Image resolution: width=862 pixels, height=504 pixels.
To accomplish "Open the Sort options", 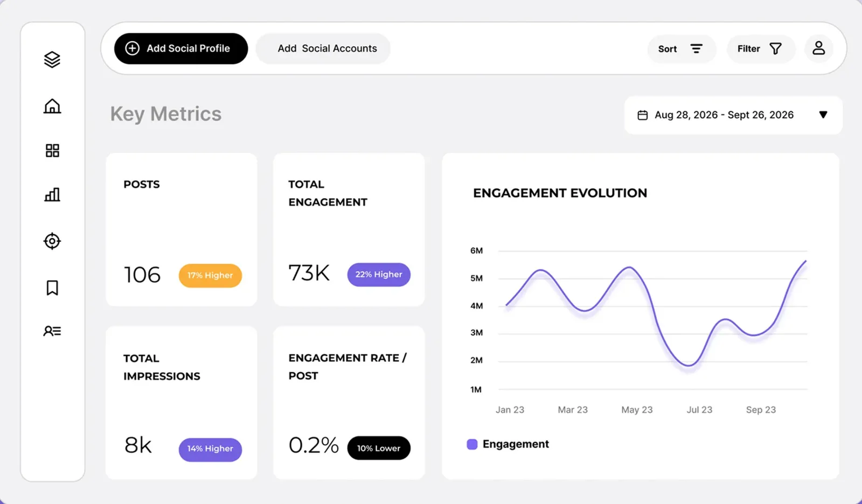I will [x=682, y=48].
